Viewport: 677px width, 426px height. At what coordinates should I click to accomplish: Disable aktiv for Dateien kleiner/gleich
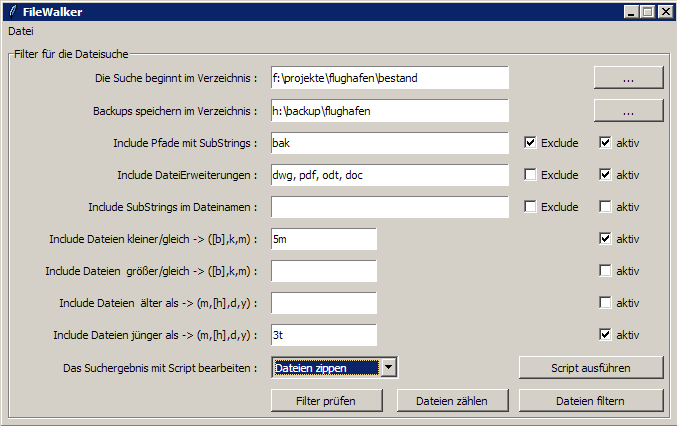(605, 239)
